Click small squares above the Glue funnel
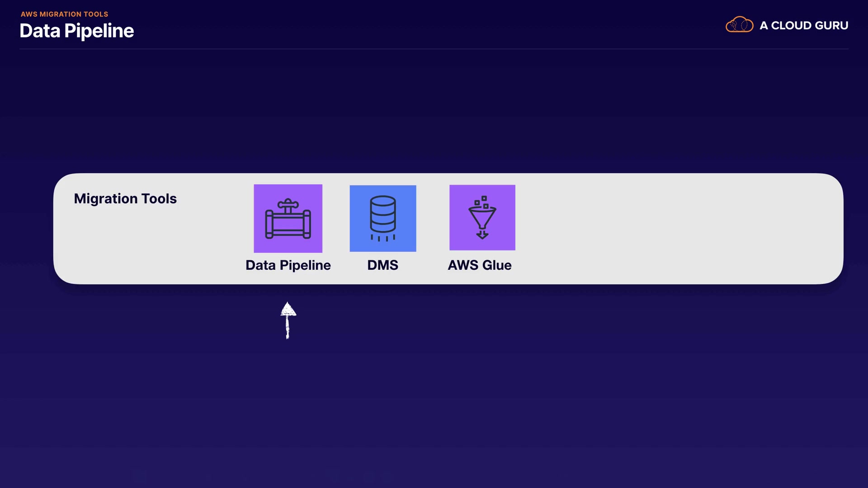Image resolution: width=868 pixels, height=488 pixels. [x=482, y=202]
